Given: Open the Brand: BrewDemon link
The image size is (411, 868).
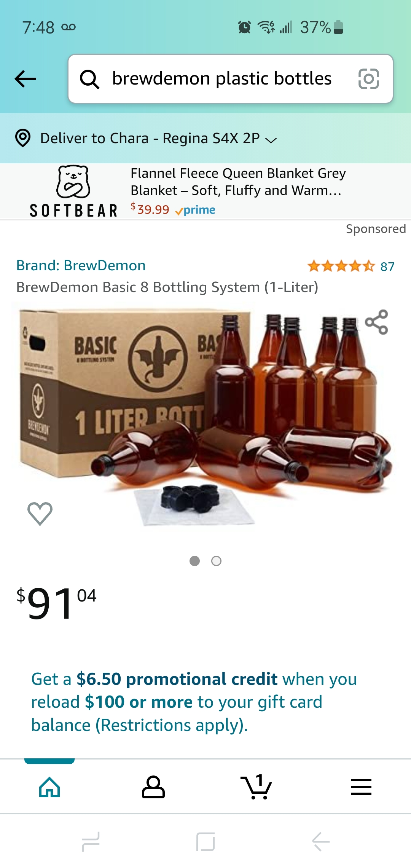Looking at the screenshot, I should click(x=81, y=265).
